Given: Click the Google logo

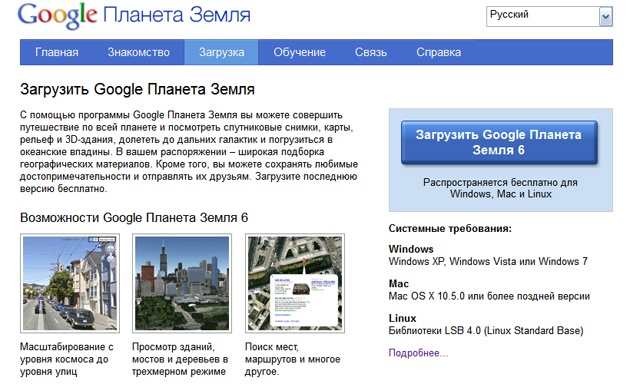Looking at the screenshot, I should tap(57, 16).
